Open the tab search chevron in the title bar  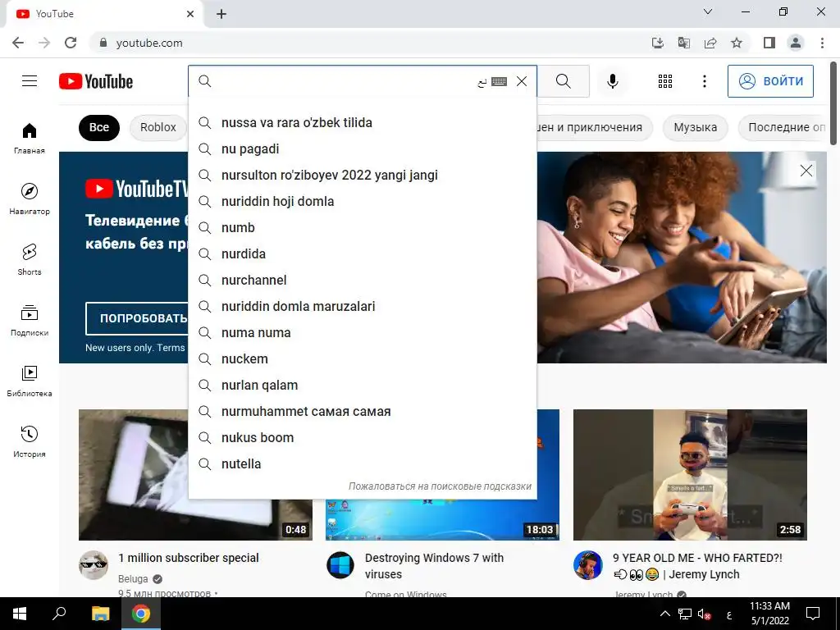pos(708,11)
